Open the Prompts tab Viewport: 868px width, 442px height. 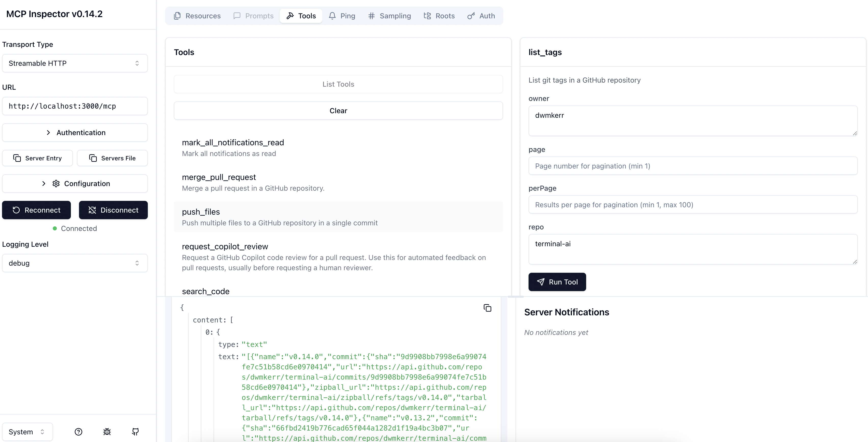coord(253,16)
